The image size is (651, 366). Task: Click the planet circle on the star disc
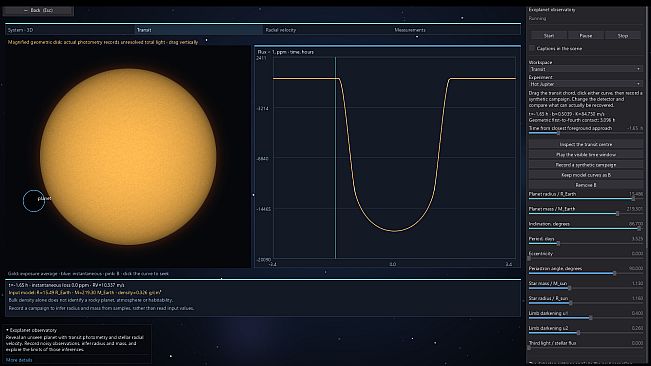[34, 201]
